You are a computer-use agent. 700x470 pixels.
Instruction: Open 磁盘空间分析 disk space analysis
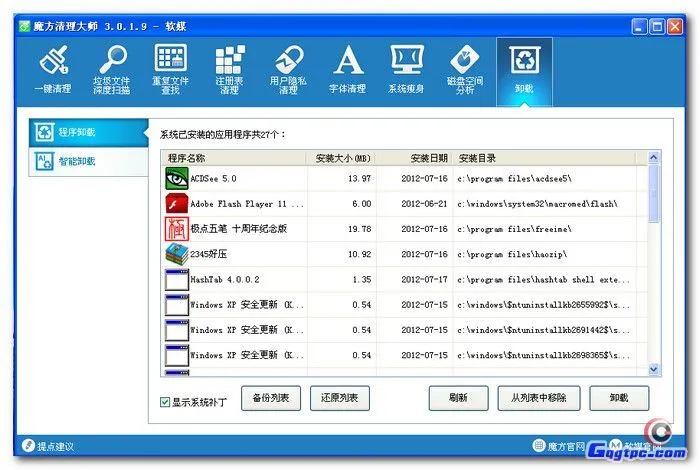(x=465, y=70)
